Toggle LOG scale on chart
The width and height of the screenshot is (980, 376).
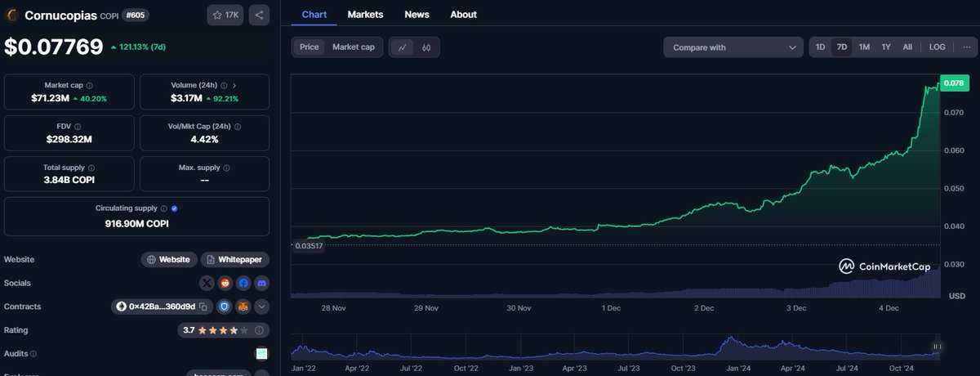tap(938, 47)
